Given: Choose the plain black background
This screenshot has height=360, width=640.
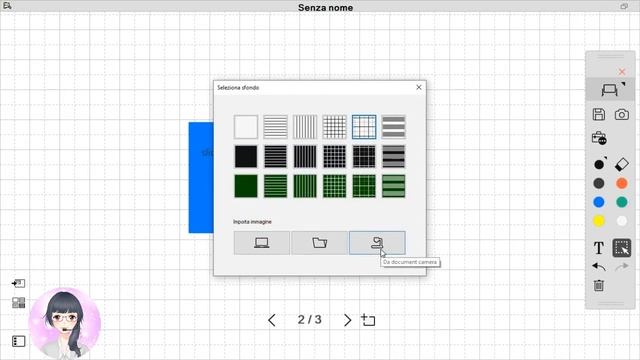Looking at the screenshot, I should [246, 156].
